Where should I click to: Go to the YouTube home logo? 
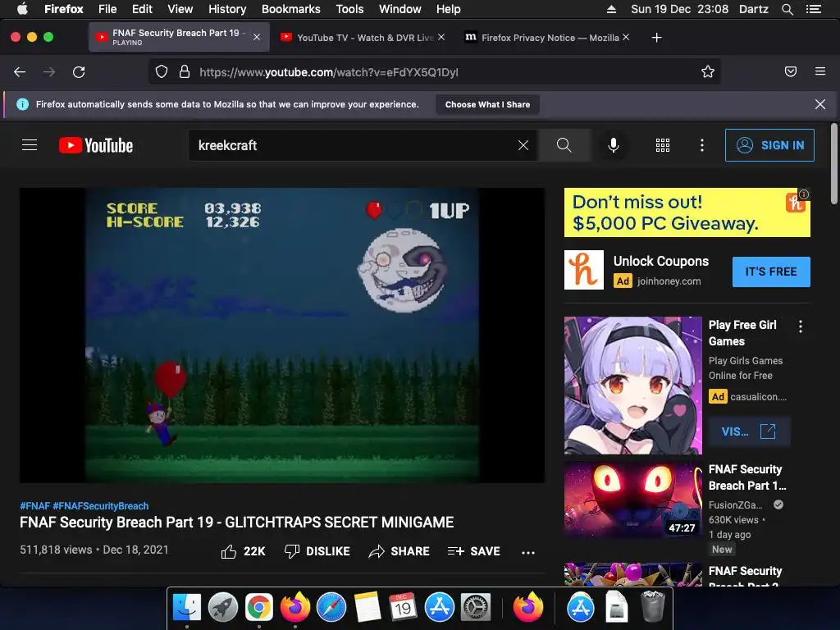click(96, 145)
